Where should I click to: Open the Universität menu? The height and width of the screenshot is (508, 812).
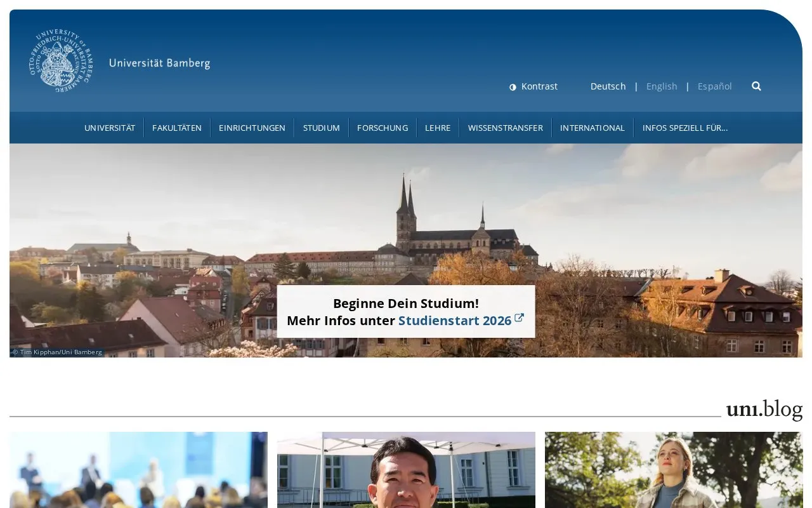[x=110, y=128]
